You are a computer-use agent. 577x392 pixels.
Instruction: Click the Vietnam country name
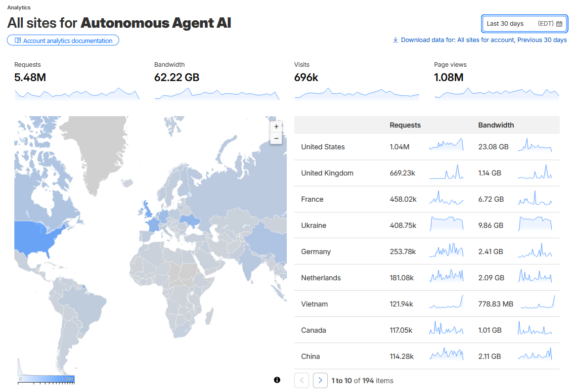[x=314, y=304]
